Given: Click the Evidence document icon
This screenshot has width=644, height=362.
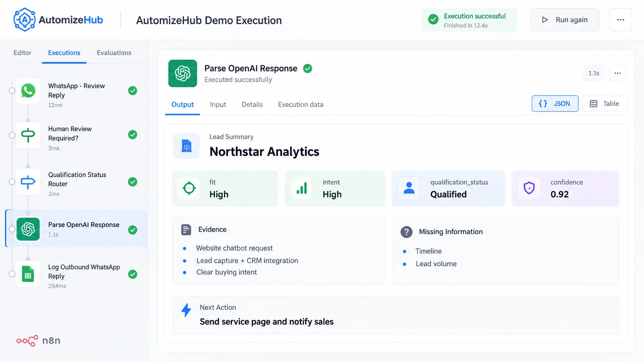Looking at the screenshot, I should tap(186, 230).
